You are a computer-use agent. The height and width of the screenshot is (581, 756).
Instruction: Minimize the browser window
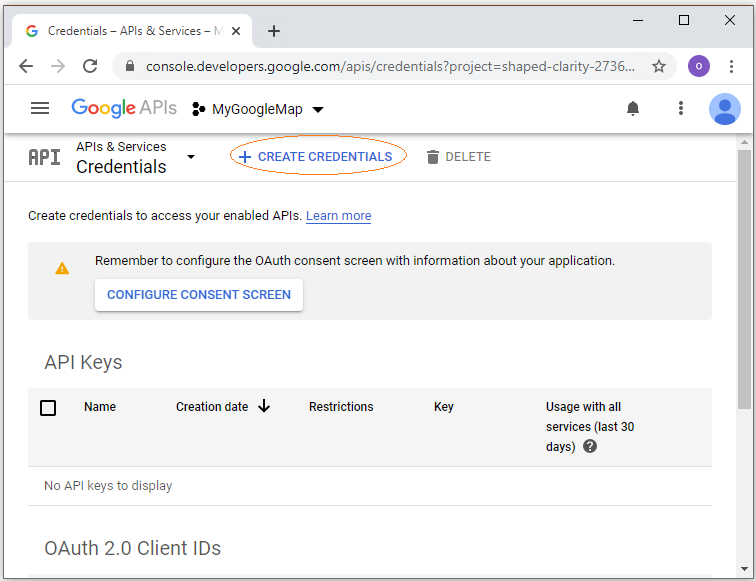pyautogui.click(x=638, y=20)
